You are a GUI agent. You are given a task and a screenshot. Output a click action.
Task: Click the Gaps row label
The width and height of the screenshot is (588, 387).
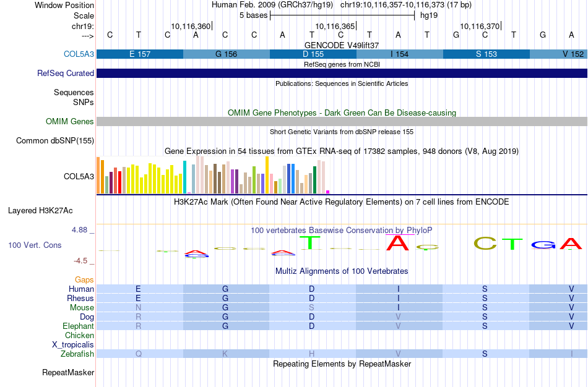(84, 280)
